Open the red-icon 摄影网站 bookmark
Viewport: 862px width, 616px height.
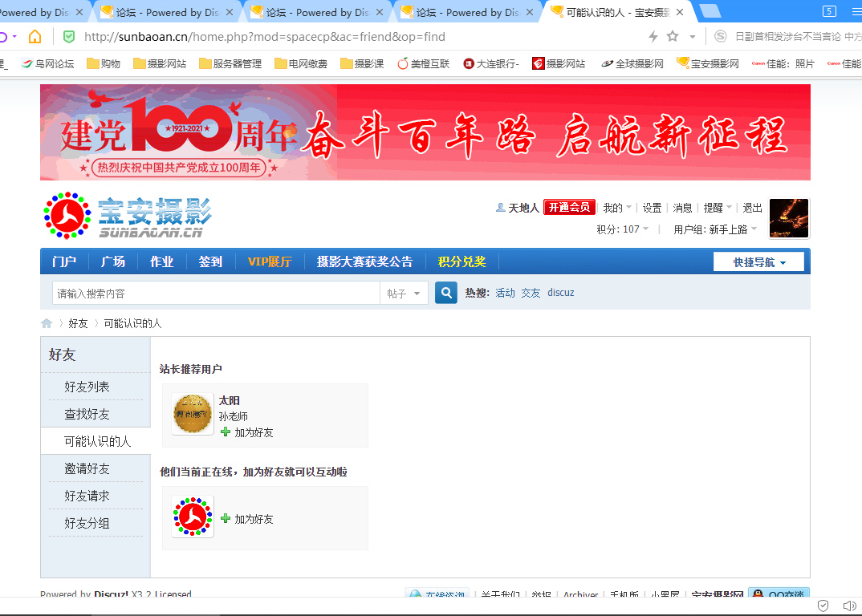(559, 63)
